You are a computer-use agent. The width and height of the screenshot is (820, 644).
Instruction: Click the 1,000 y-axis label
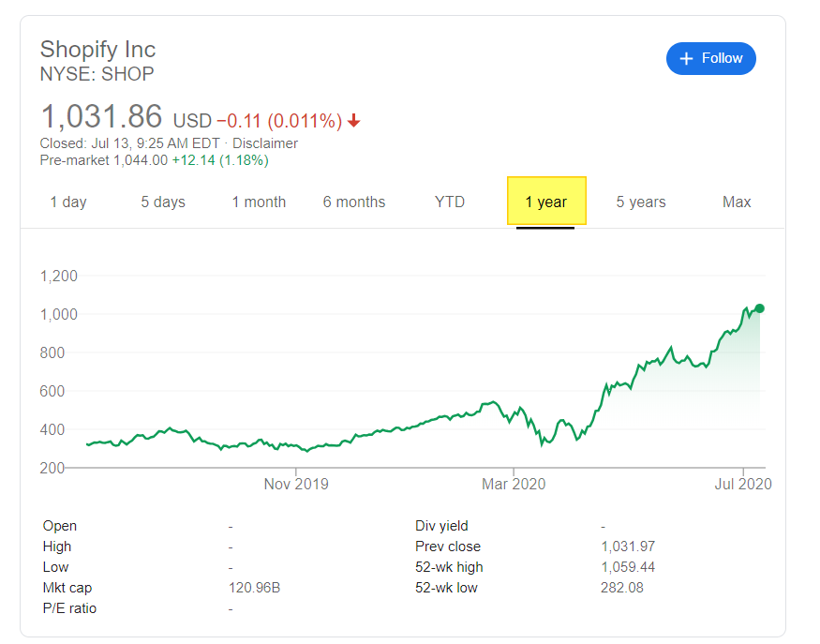coord(58,314)
